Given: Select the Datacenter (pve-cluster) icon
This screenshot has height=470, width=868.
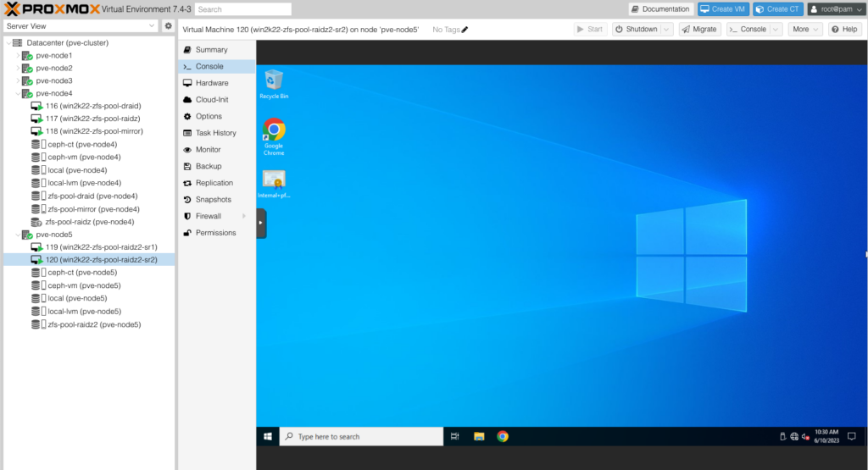Looking at the screenshot, I should (18, 42).
